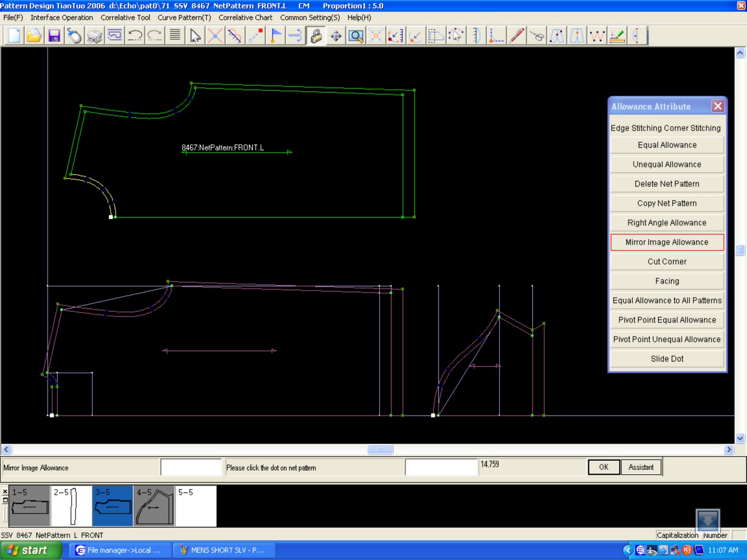Enable the Redo toolbar function
Viewport: 747px width, 560px height.
click(154, 36)
